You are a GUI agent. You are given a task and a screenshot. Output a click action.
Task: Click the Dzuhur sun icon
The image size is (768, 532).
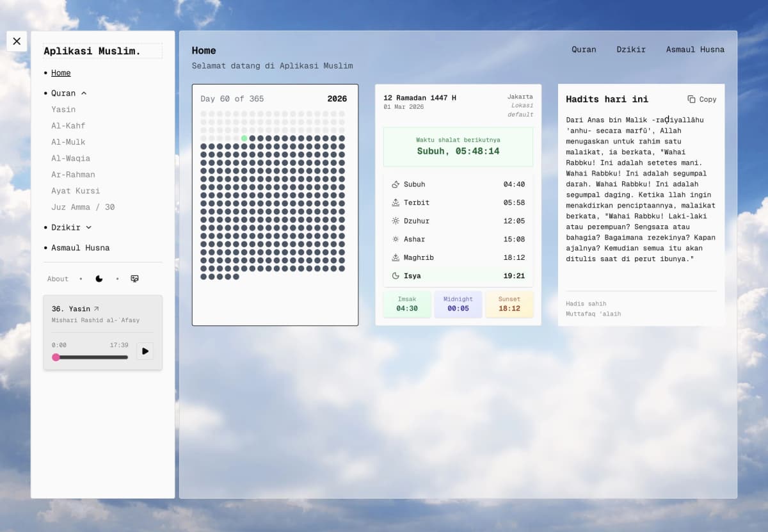(x=396, y=221)
